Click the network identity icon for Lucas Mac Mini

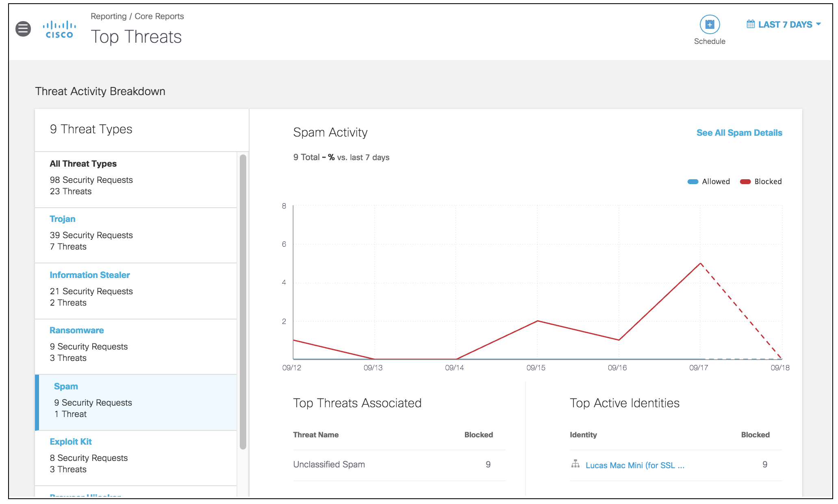click(575, 464)
